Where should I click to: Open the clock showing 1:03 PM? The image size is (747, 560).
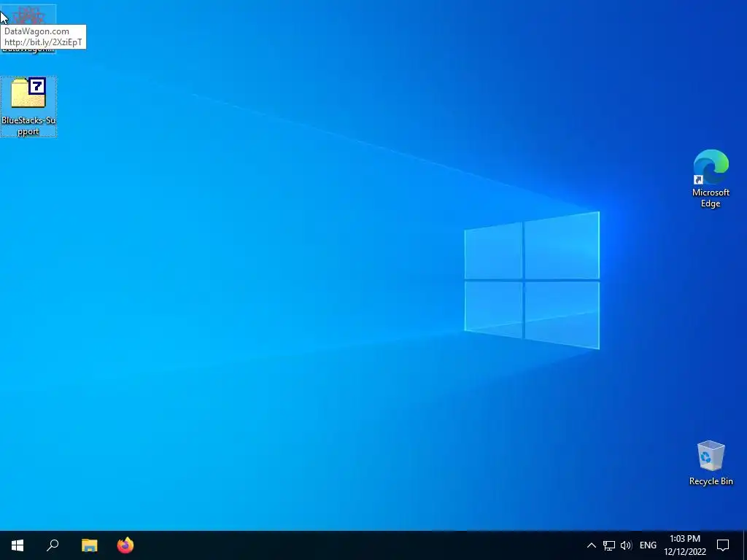[x=685, y=545]
